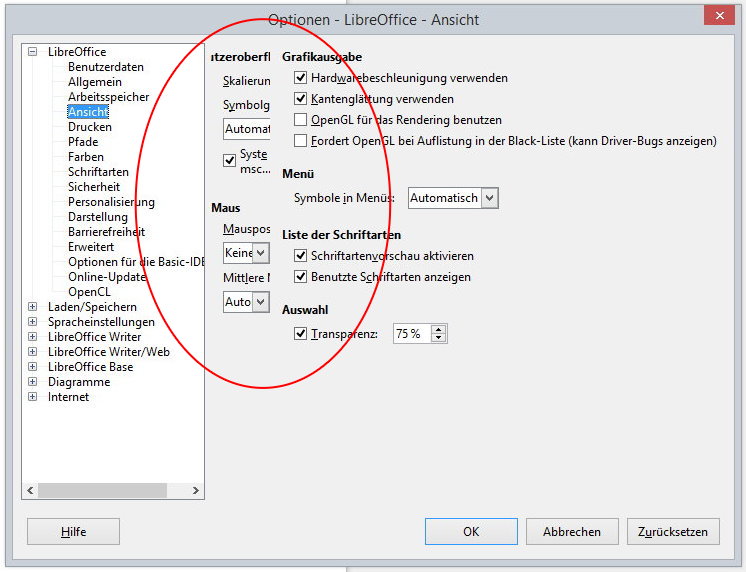Viewport: 746px width, 572px height.
Task: Close the Optionen dialog
Action: 720,16
